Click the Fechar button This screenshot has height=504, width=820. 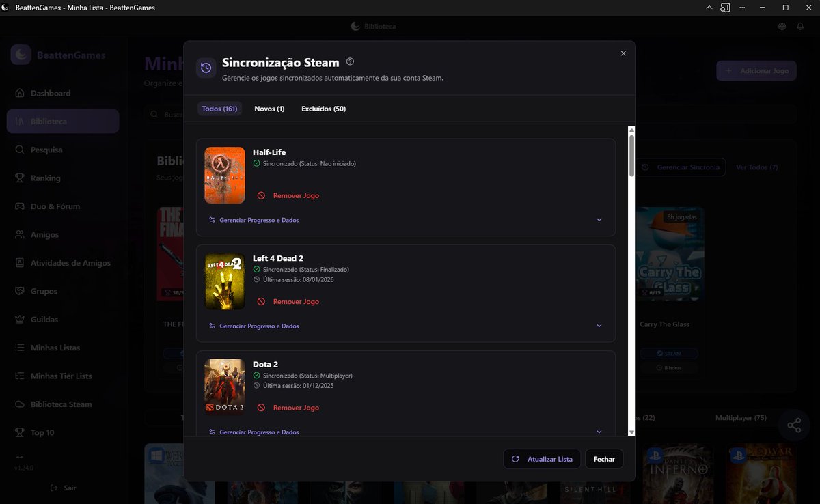coord(604,459)
